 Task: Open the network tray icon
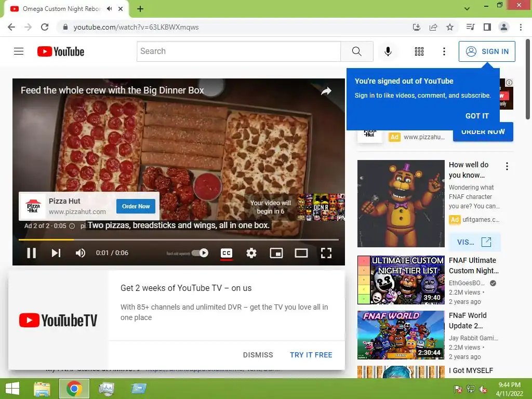point(471,389)
